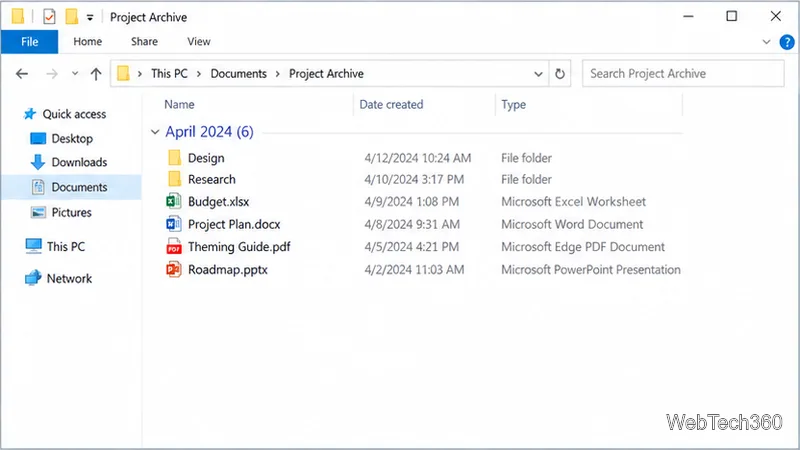Open the recent locations dropdown arrow

pos(75,73)
